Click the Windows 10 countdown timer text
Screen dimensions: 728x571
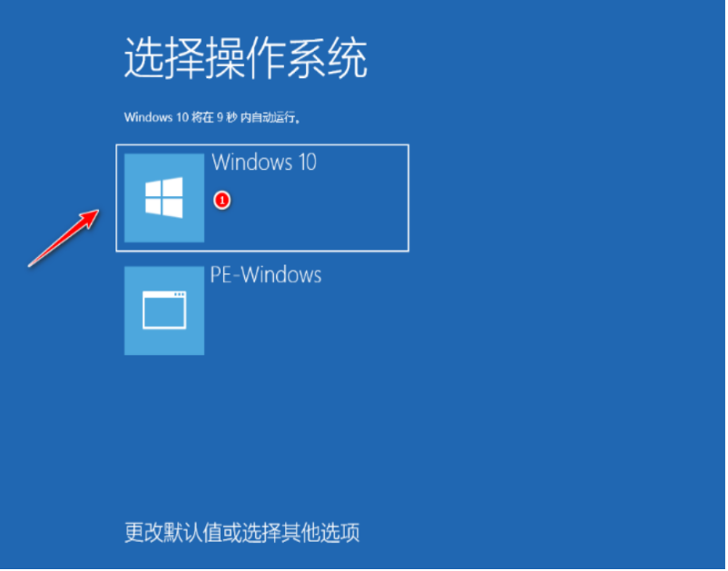pyautogui.click(x=212, y=117)
